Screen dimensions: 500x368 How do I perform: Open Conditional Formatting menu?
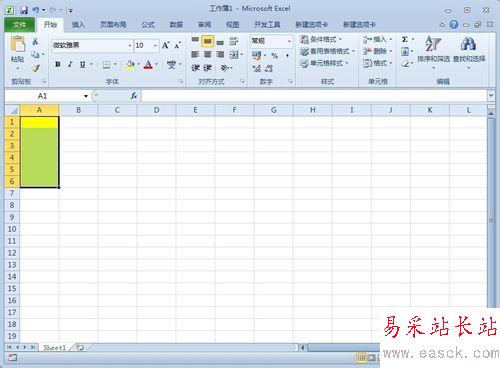[321, 39]
